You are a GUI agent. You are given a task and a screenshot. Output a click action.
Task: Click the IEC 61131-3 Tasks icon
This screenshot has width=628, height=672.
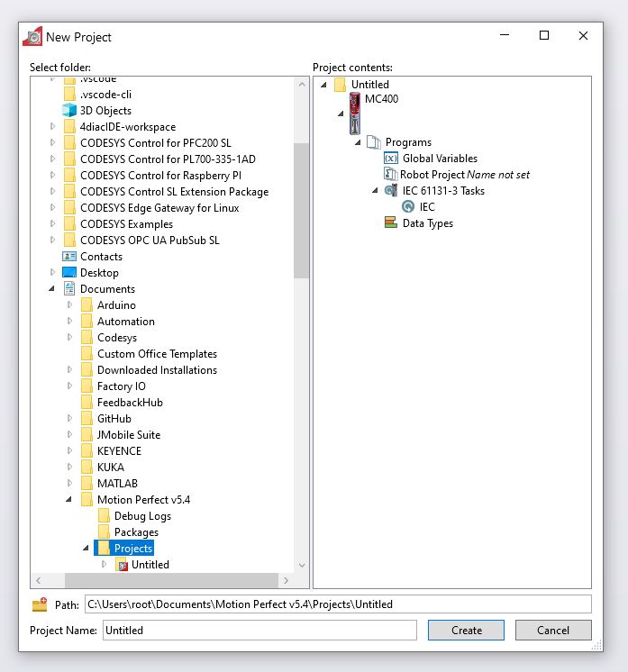click(x=390, y=191)
